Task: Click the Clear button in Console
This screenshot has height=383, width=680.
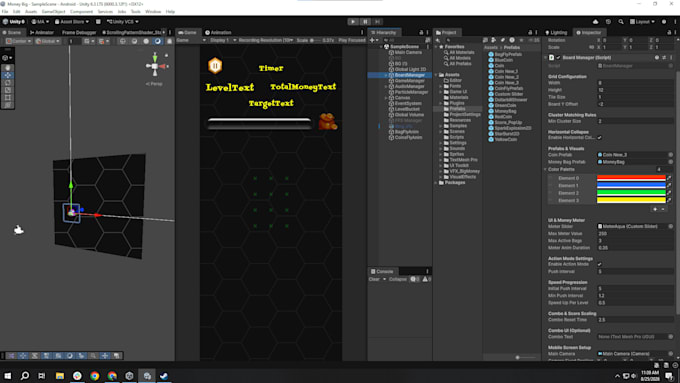Action: tap(374, 279)
